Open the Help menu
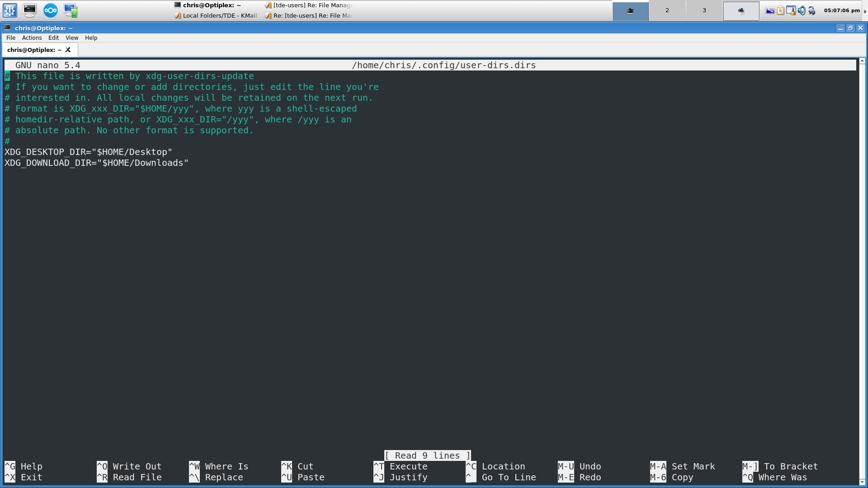The width and height of the screenshot is (868, 488). pyautogui.click(x=91, y=38)
